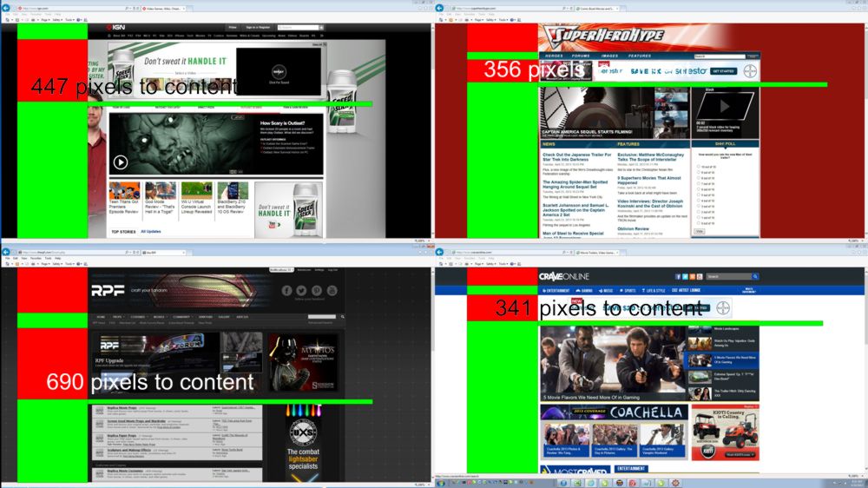Click the IGN site search field
Viewport: 868px width, 488px height.
tap(298, 27)
